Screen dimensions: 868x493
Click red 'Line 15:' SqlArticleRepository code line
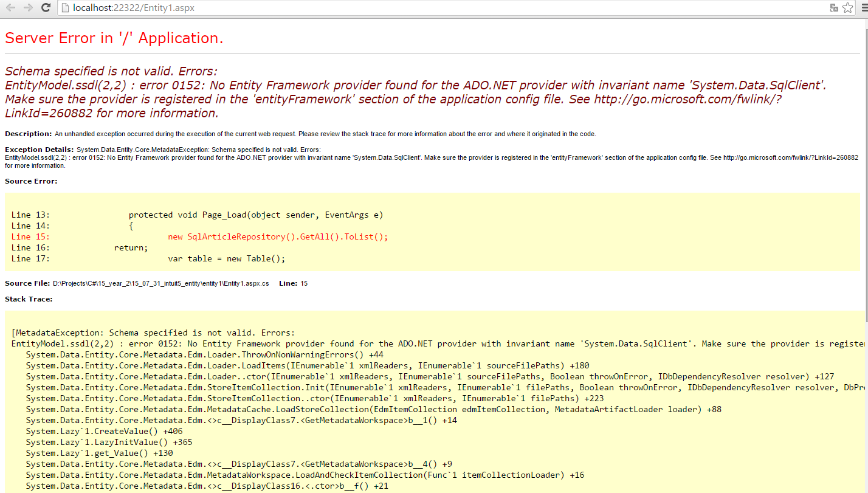[x=199, y=236]
